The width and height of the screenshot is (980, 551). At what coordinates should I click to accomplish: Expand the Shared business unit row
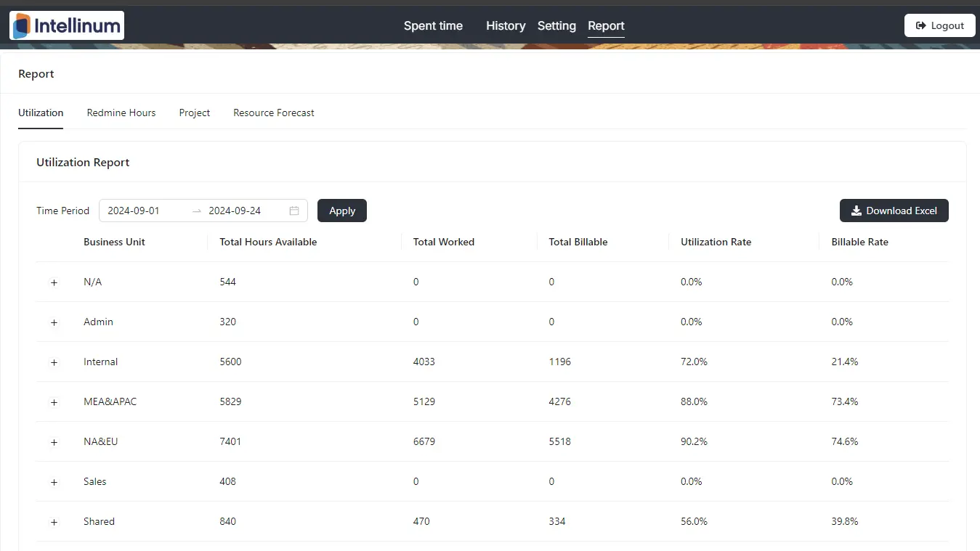tap(54, 522)
